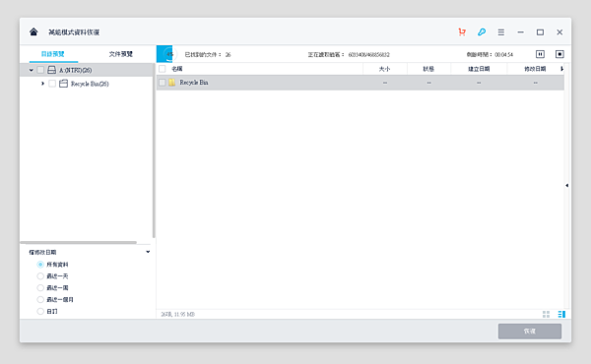Viewport: 591px width, 364px height.
Task: Tick the select-all checkbox in name header
Action: [x=163, y=69]
